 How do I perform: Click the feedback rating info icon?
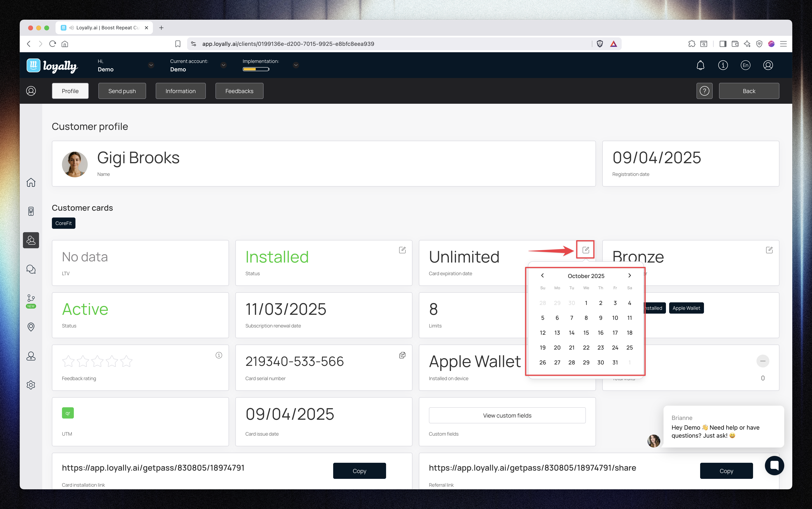219,355
